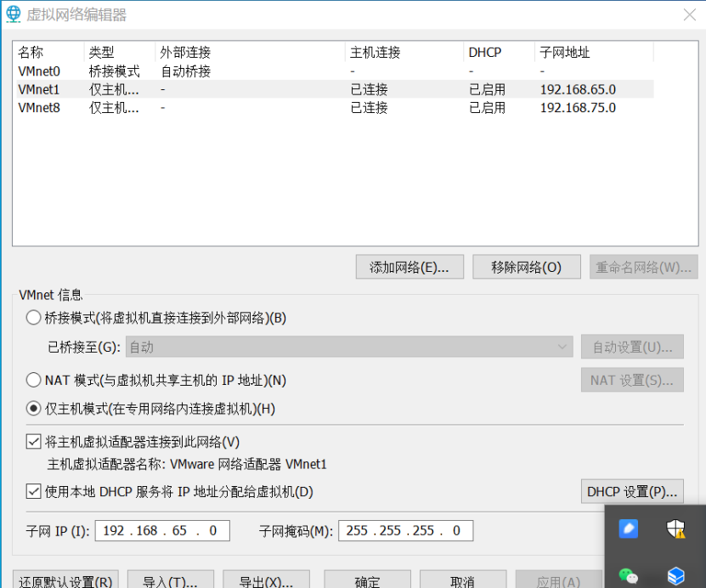Click 已连接 cell in VMnet1 row
This screenshot has width=706, height=588.
click(x=370, y=89)
